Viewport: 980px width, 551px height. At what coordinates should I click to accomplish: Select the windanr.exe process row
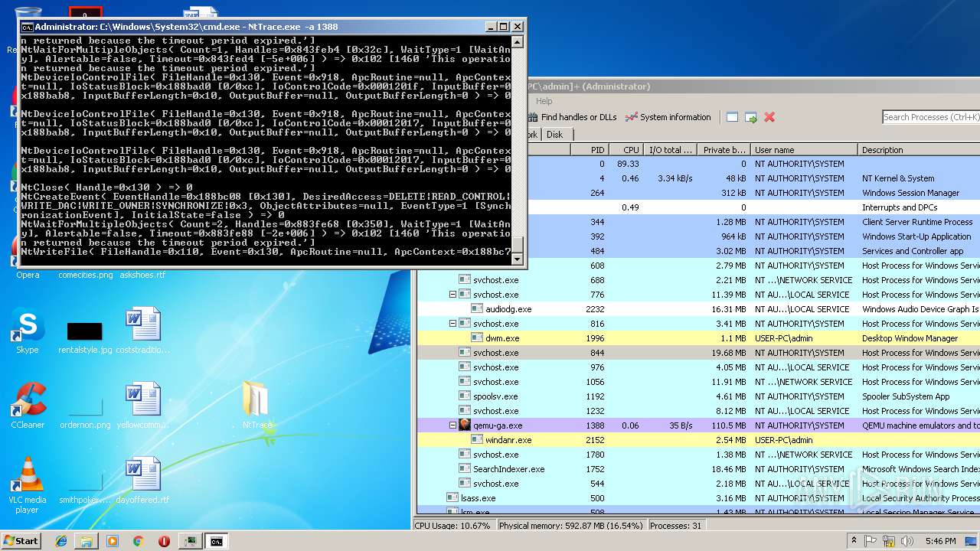pos(698,440)
